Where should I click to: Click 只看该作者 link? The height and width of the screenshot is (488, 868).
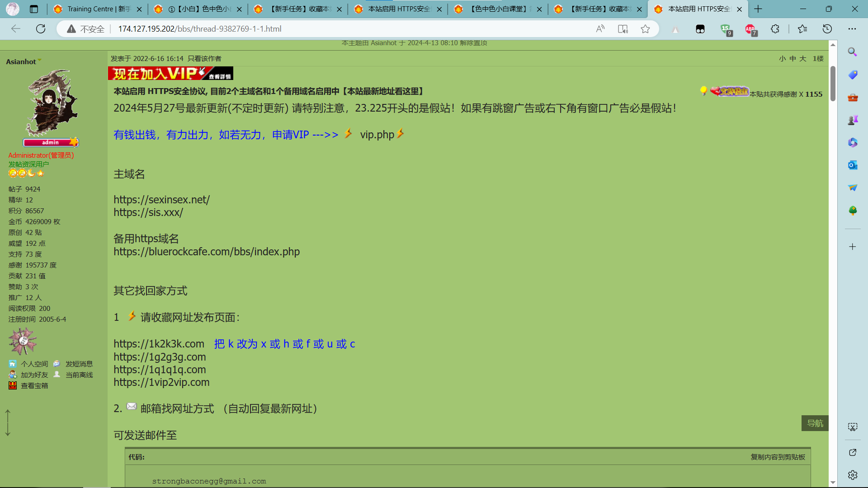[x=204, y=59]
